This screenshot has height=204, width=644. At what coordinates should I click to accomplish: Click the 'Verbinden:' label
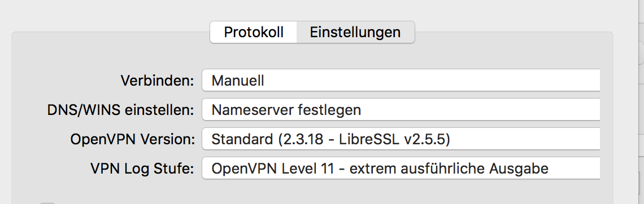(157, 80)
